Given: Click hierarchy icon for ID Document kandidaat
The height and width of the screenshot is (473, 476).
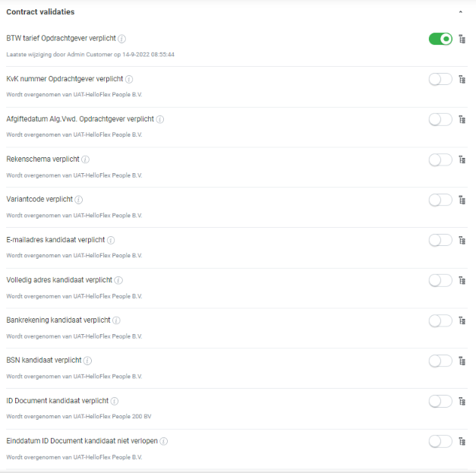Looking at the screenshot, I should coord(462,401).
